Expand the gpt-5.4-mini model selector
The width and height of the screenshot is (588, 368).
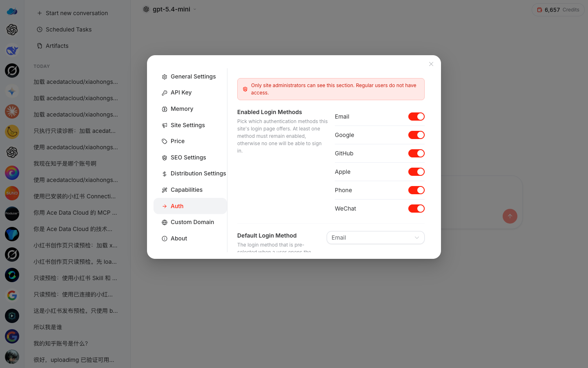click(x=169, y=9)
